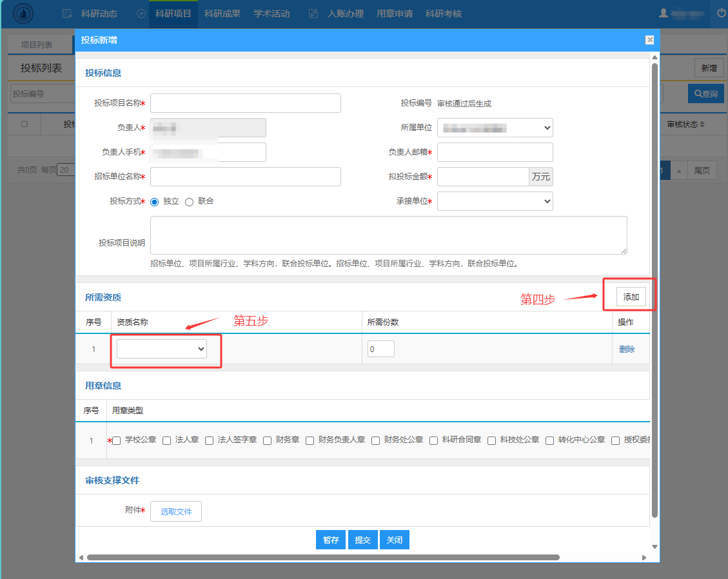Open the 所属单位 dropdown

point(495,128)
